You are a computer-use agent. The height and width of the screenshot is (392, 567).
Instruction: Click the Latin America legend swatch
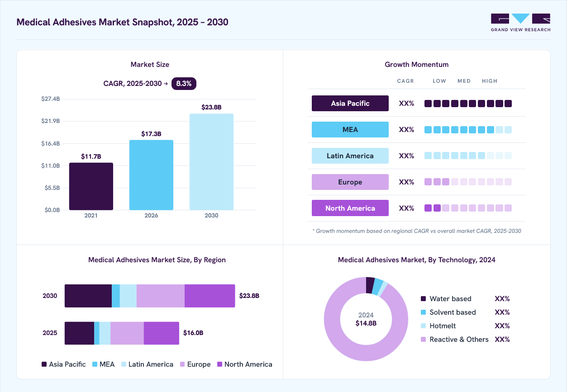[x=124, y=364]
